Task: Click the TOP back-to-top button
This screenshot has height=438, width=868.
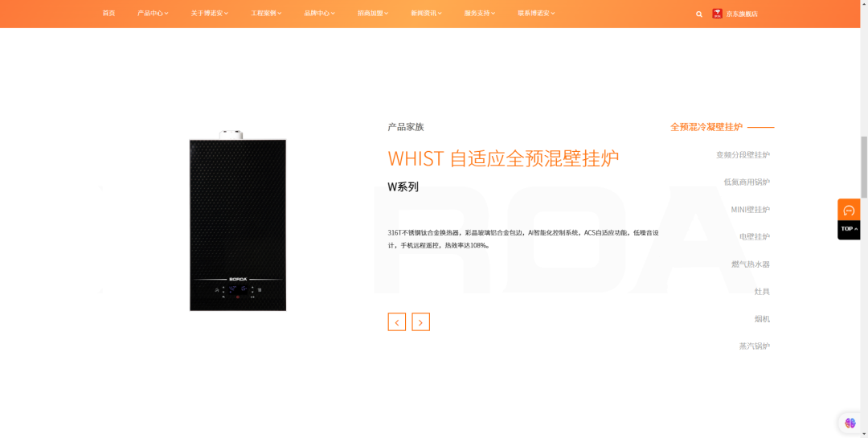Action: click(848, 229)
